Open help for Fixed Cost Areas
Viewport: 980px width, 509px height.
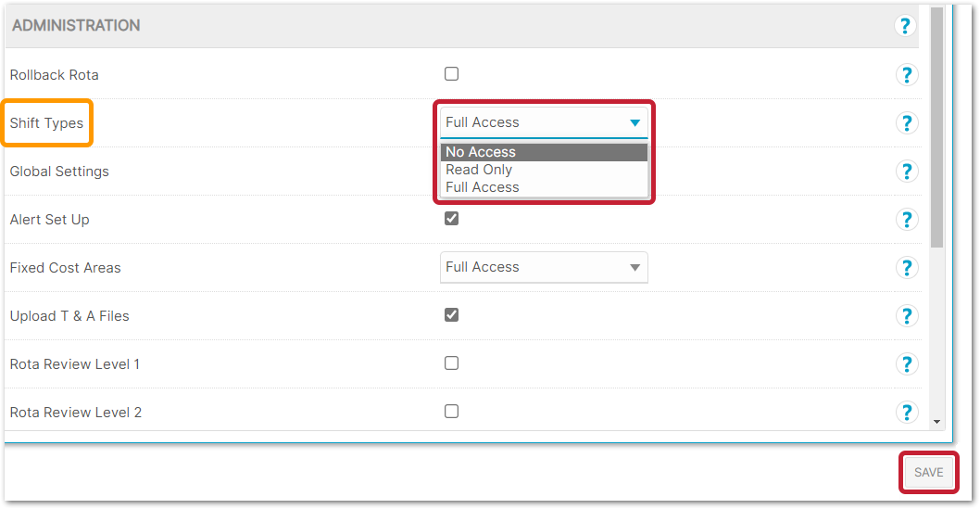click(x=906, y=268)
